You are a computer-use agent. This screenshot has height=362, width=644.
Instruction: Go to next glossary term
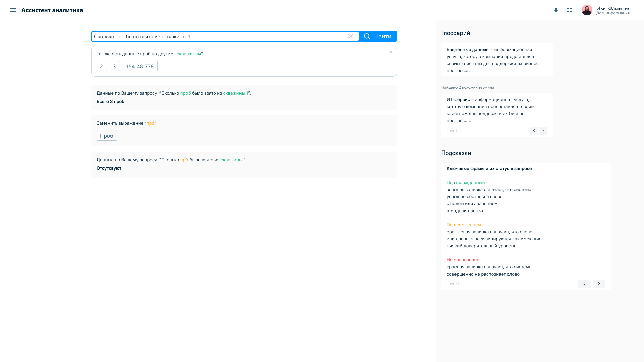tap(543, 131)
